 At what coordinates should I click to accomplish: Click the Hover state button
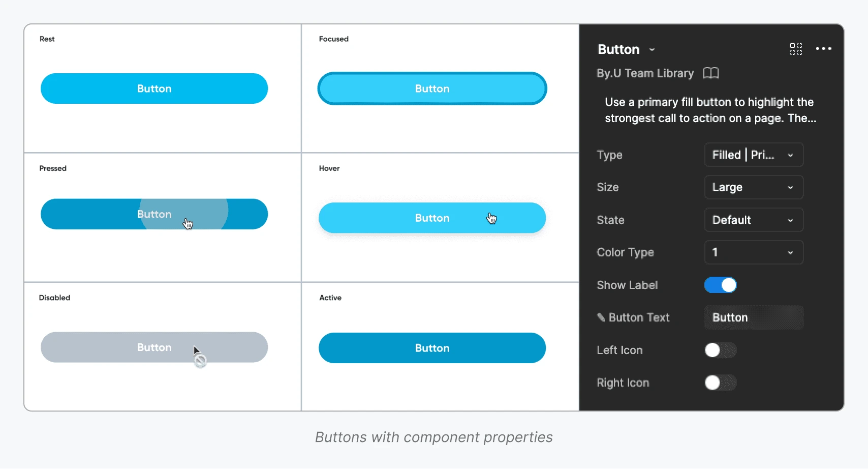(432, 218)
